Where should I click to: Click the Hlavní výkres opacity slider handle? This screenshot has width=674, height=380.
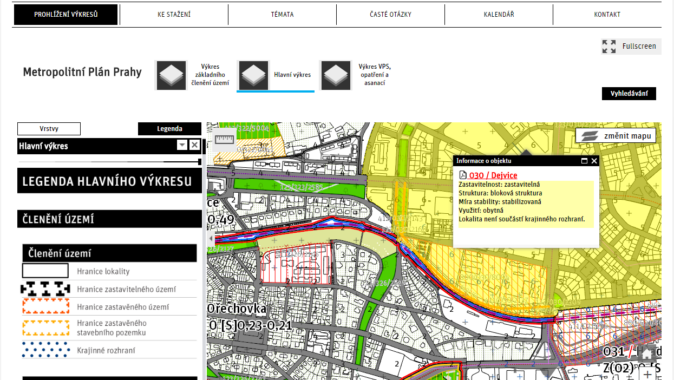click(x=199, y=162)
